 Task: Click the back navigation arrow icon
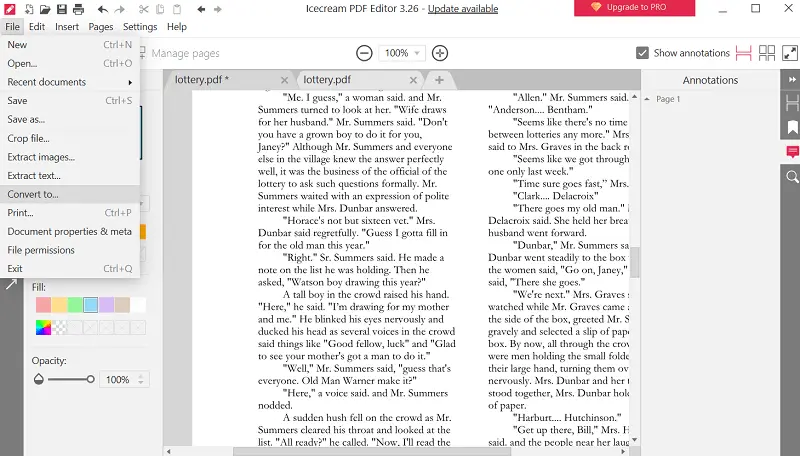[x=201, y=9]
